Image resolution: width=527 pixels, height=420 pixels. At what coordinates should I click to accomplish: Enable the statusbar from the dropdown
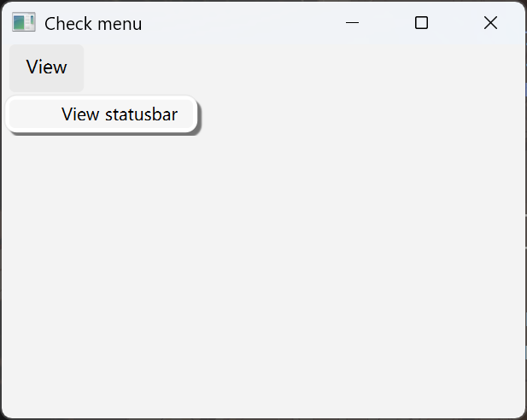[x=119, y=114]
